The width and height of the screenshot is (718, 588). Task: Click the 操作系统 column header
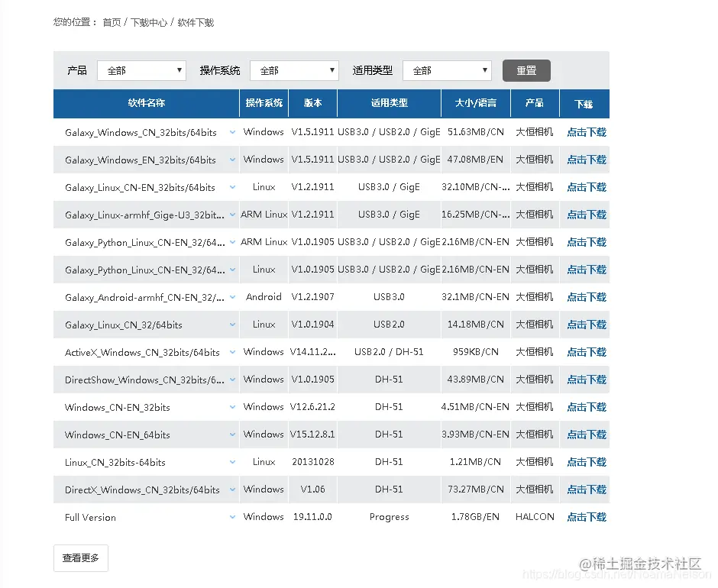tap(264, 103)
